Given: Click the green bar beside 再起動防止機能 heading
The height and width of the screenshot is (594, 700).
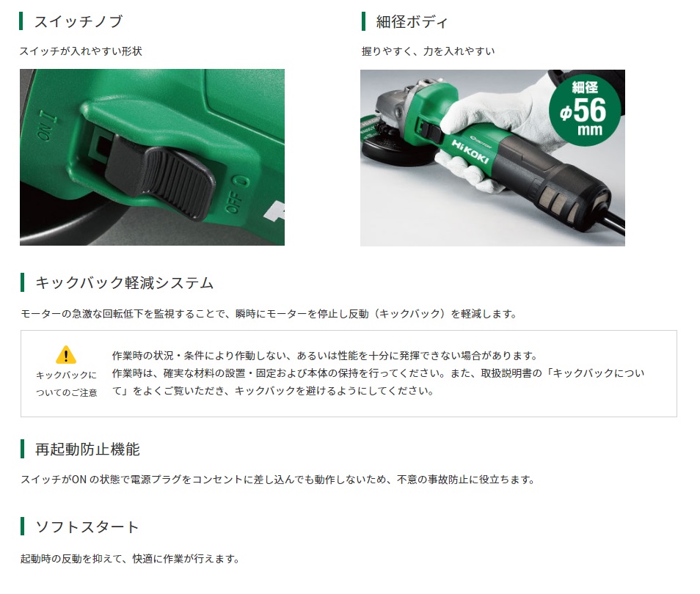Looking at the screenshot, I should 22,449.
